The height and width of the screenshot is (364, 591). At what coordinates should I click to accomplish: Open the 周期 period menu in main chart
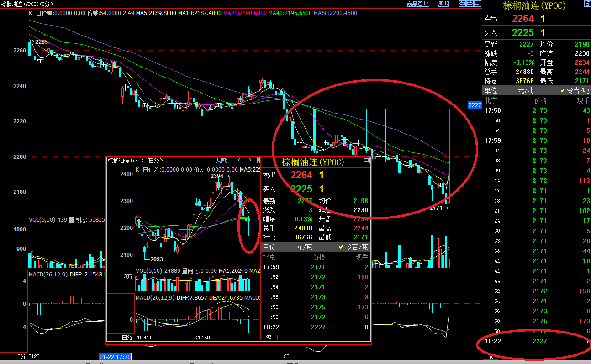pos(443,4)
